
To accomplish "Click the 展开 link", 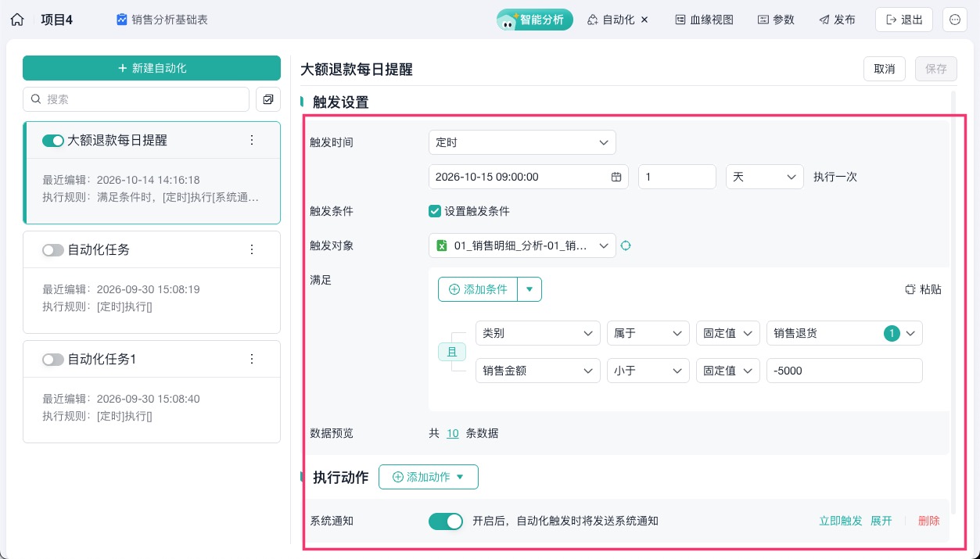I will click(x=881, y=521).
